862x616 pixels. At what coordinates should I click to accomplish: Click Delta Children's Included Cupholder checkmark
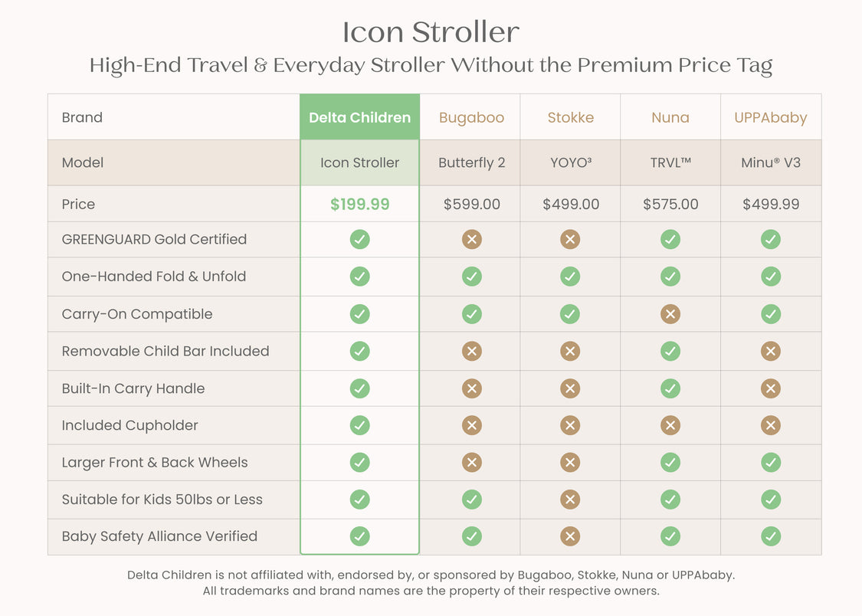[x=359, y=425]
